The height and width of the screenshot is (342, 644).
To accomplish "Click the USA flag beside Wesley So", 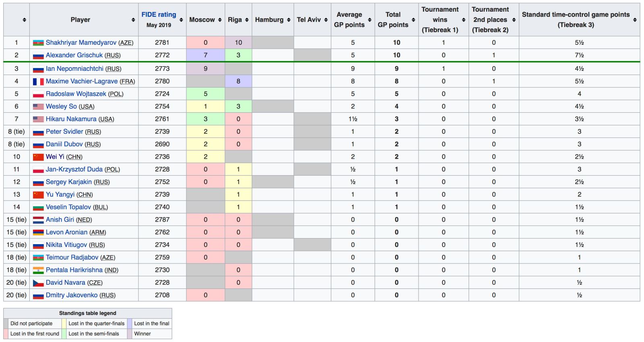I will [x=38, y=107].
